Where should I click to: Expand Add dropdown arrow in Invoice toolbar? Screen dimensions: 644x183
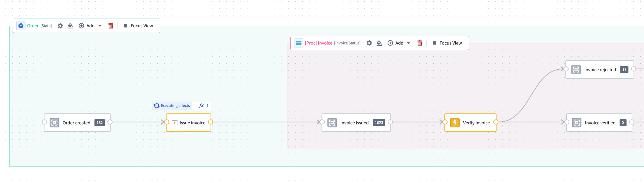click(408, 43)
